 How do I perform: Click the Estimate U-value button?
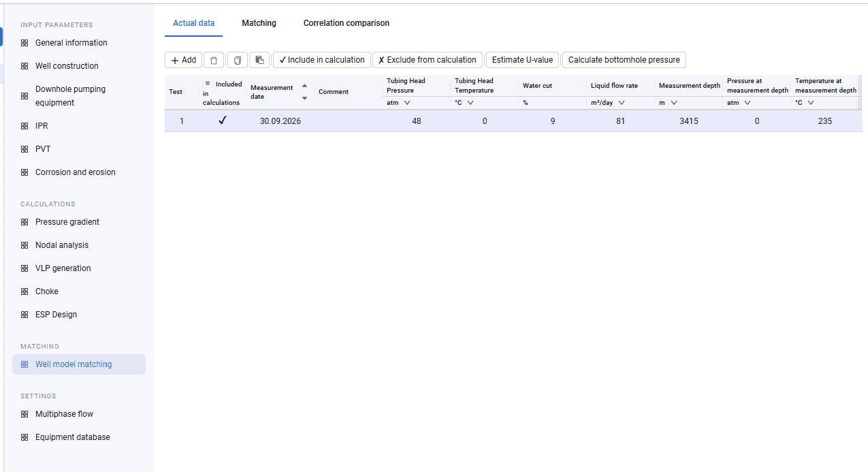tap(522, 60)
